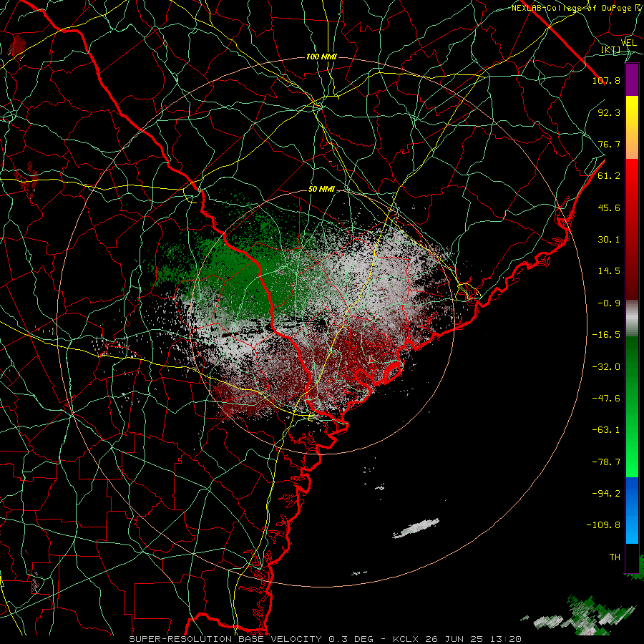The height and width of the screenshot is (644, 644).
Task: Click the TH threshold label
Action: tap(615, 557)
